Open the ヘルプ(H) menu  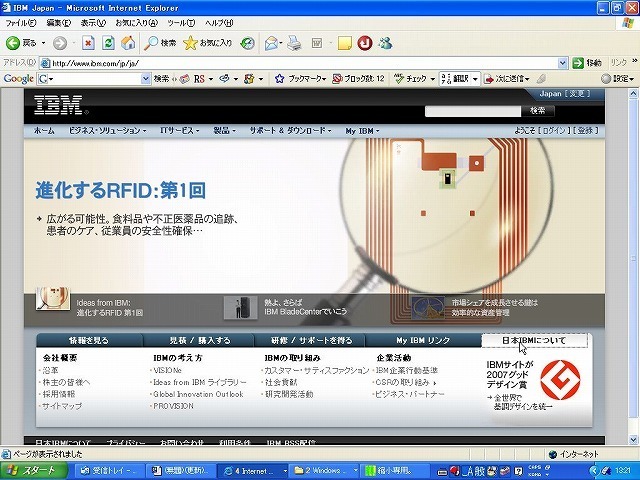tap(219, 23)
